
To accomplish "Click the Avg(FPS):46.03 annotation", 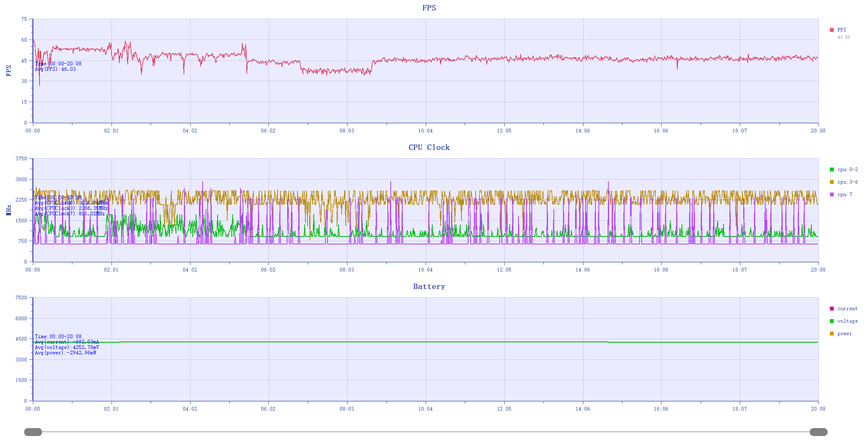I will [x=55, y=69].
